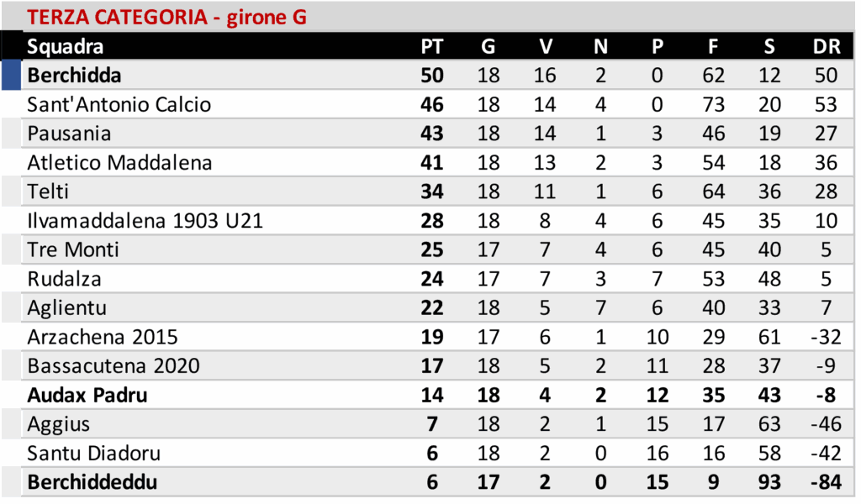Click the Berchiddeddu team name
The height and width of the screenshot is (504, 861).
pyautogui.click(x=92, y=483)
